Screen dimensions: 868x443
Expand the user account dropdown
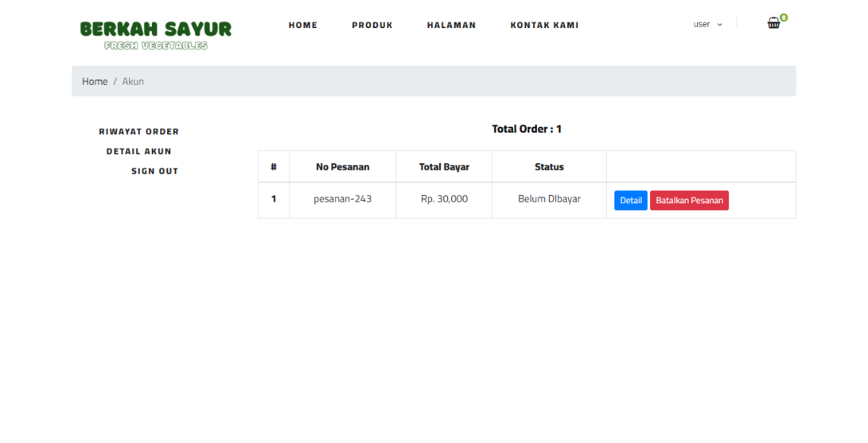pyautogui.click(x=708, y=24)
